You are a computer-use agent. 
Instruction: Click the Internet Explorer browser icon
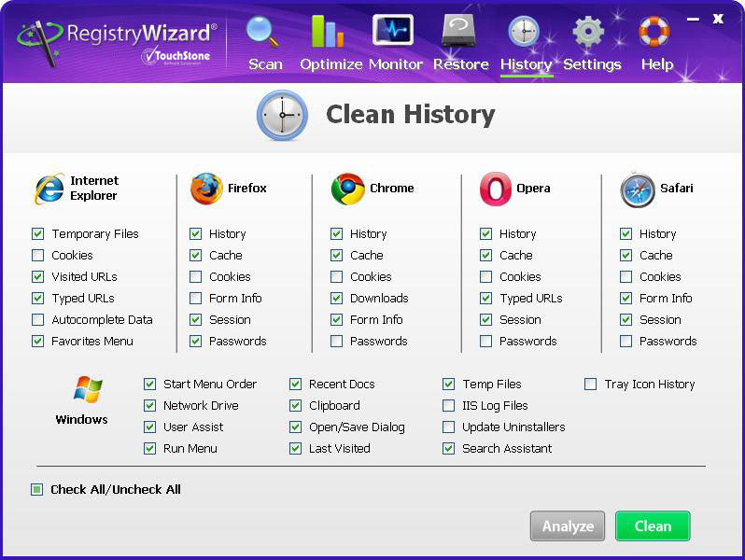[49, 189]
